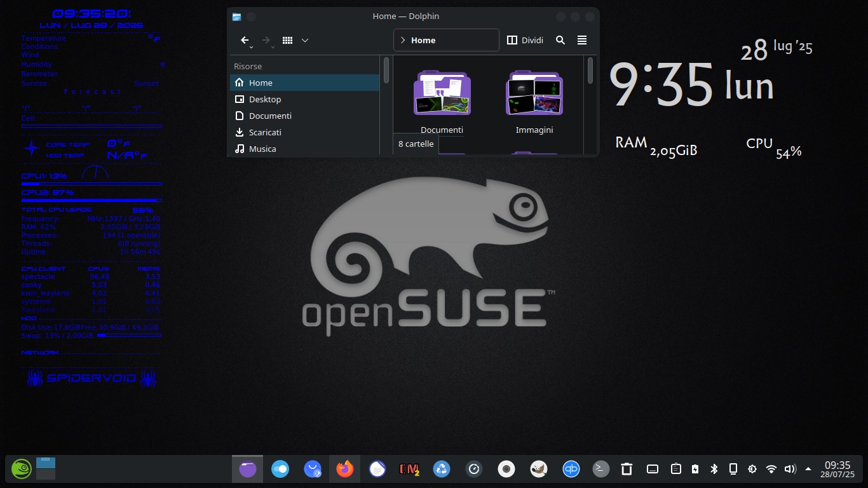Launch the CM2 app from the taskbar
Screen dimensions: 868x488
[x=409, y=469]
